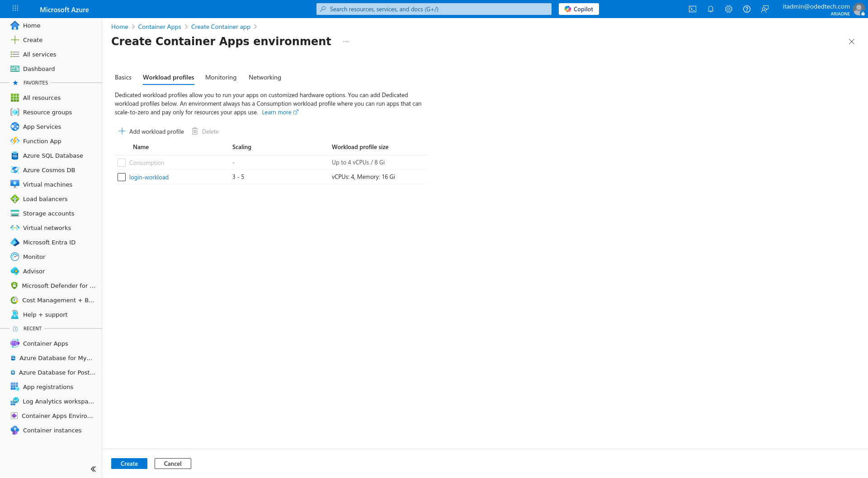Follow the Learn more link

pos(280,112)
